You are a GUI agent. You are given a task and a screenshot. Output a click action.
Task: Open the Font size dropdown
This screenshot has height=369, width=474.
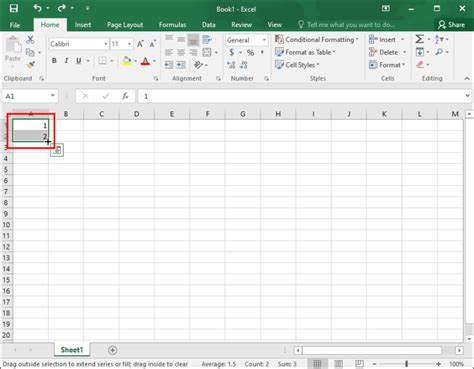tap(129, 44)
